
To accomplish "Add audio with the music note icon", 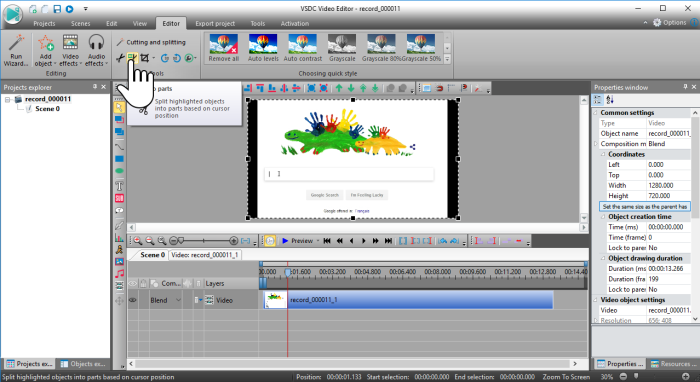I will [x=119, y=274].
